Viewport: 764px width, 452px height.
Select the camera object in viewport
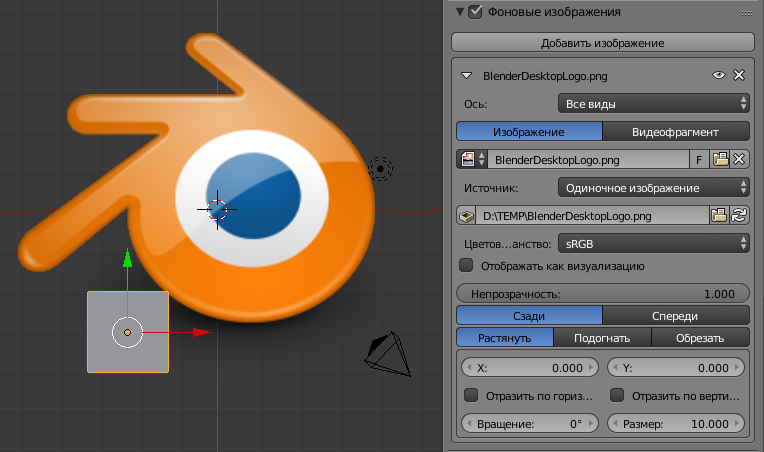388,354
